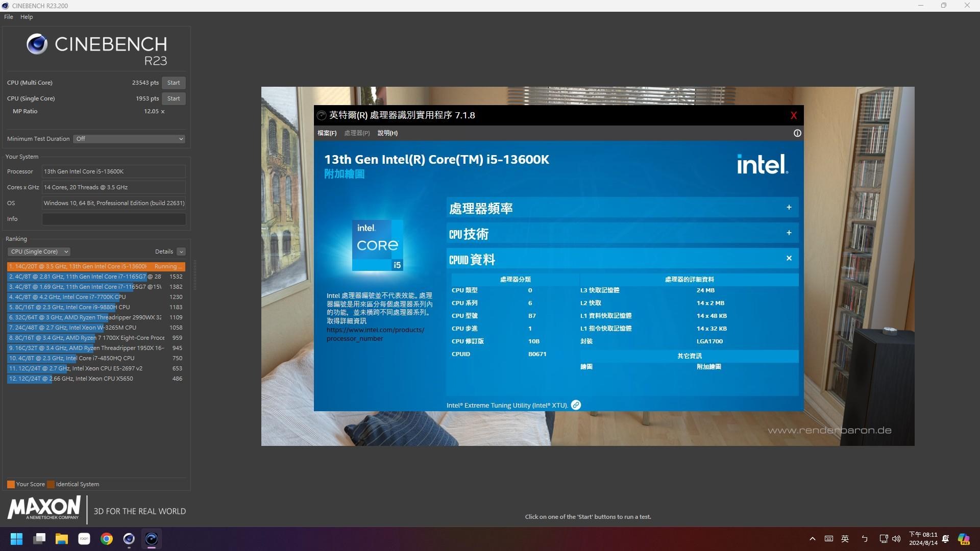
Task: Expand the 處理器頻率 section
Action: 789,207
